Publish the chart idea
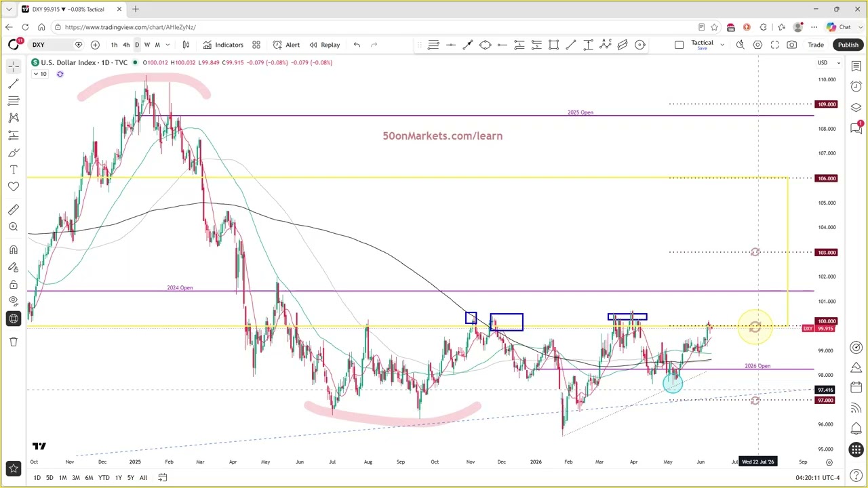The image size is (868, 488). point(848,45)
